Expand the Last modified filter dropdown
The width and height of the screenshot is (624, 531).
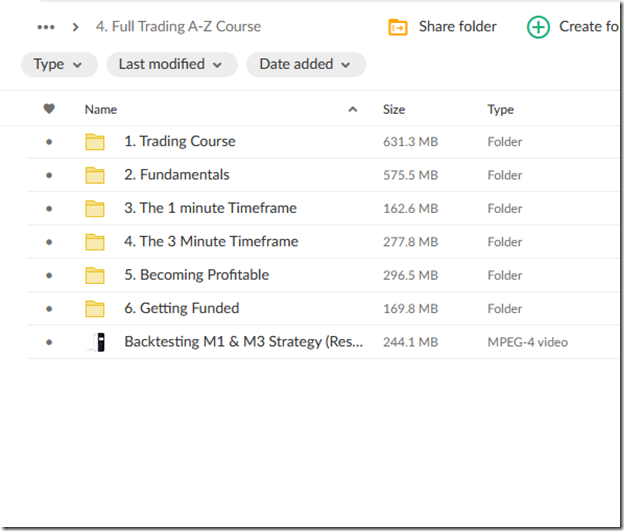[171, 64]
